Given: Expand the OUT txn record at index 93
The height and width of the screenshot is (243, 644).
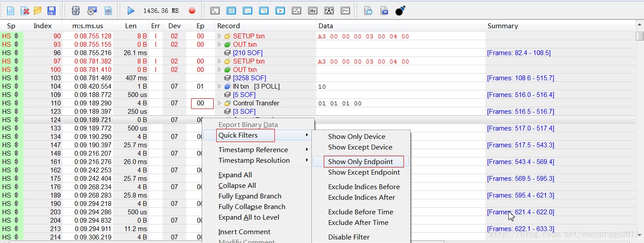Looking at the screenshot, I should click(219, 45).
